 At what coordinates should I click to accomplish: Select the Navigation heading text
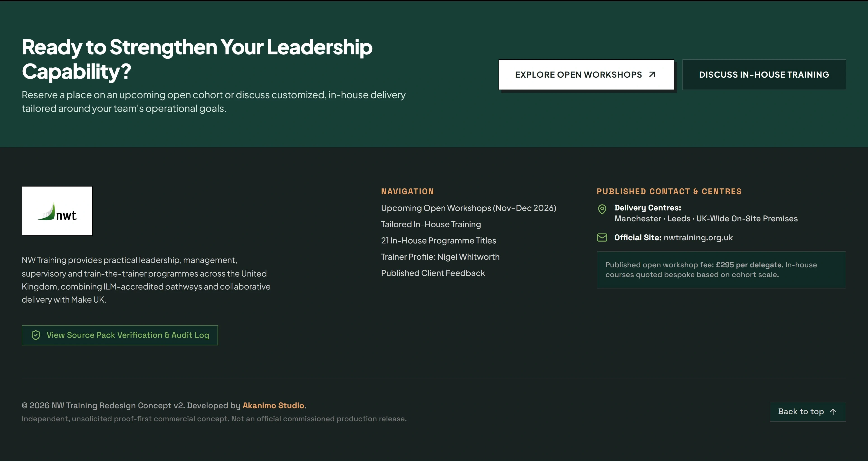click(x=407, y=191)
